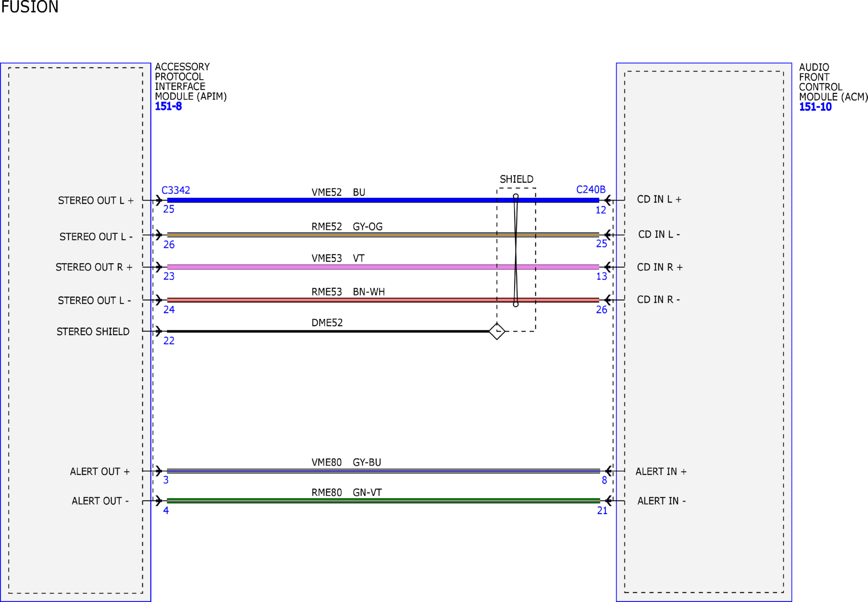Select connector label C3342
Viewport: 868px width, 602px height.
pyautogui.click(x=176, y=190)
